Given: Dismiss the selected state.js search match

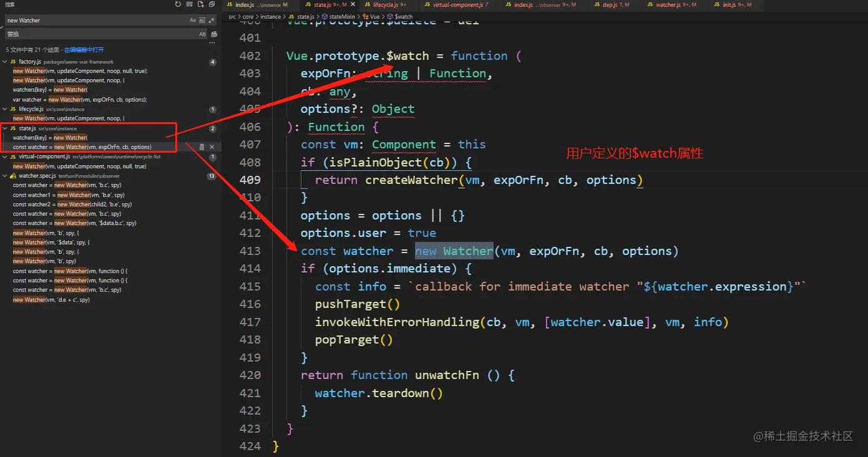Looking at the screenshot, I should (212, 147).
